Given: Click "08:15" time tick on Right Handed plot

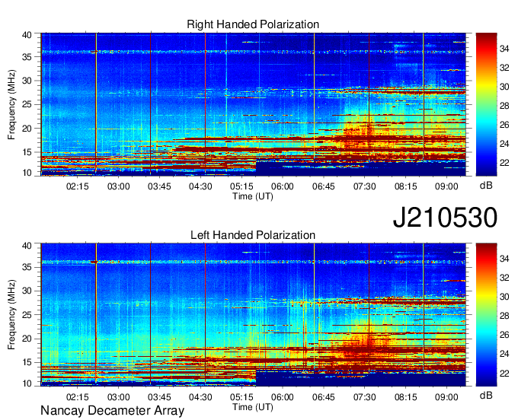Looking at the screenshot, I should pos(405,186).
